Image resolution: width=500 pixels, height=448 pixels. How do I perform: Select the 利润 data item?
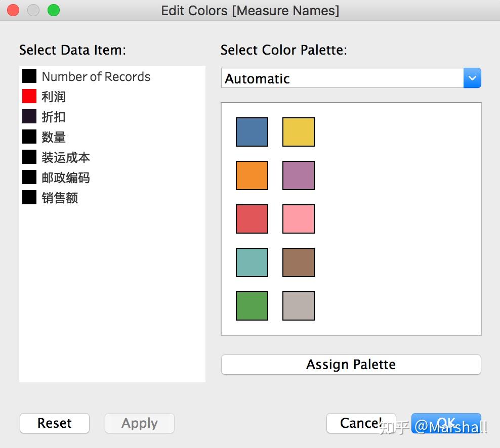[x=54, y=97]
